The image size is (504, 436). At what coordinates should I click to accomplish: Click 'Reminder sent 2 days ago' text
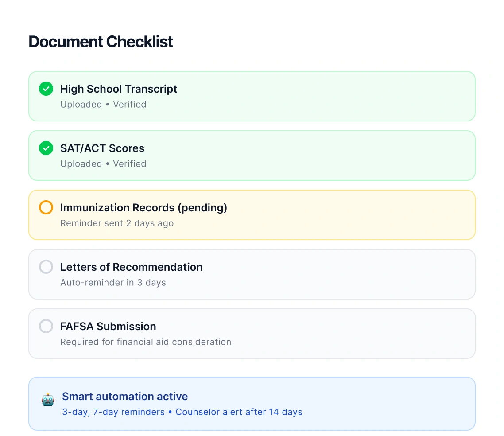[x=117, y=223]
